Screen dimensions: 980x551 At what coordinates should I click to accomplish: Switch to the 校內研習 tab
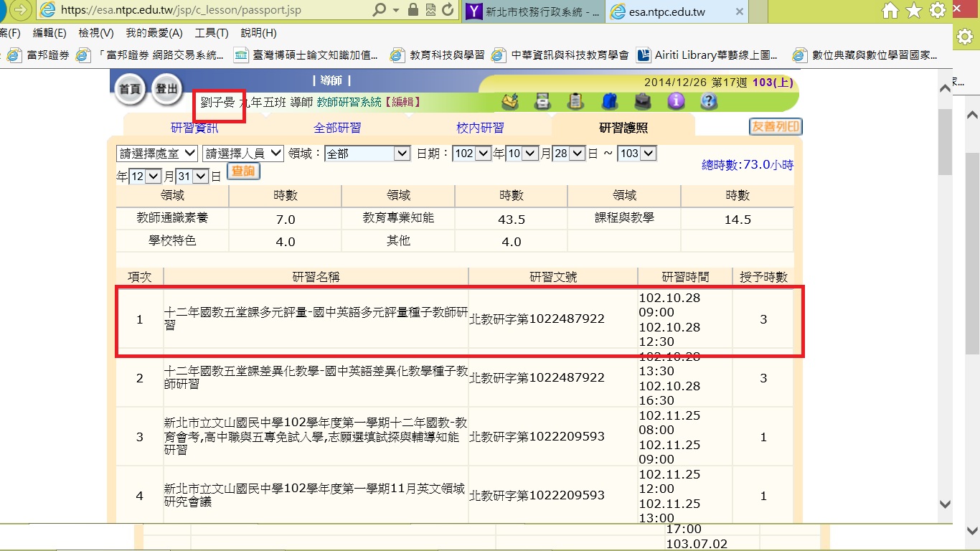click(x=480, y=128)
